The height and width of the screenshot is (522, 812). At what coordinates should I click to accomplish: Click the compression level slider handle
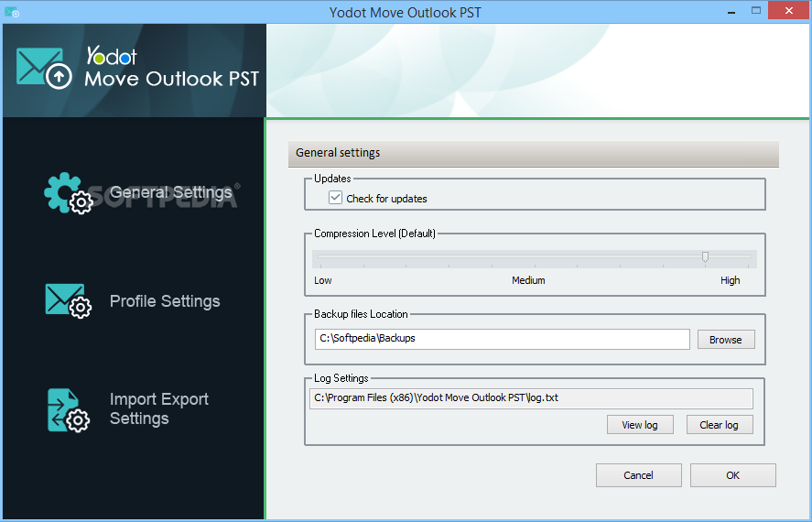pyautogui.click(x=705, y=256)
